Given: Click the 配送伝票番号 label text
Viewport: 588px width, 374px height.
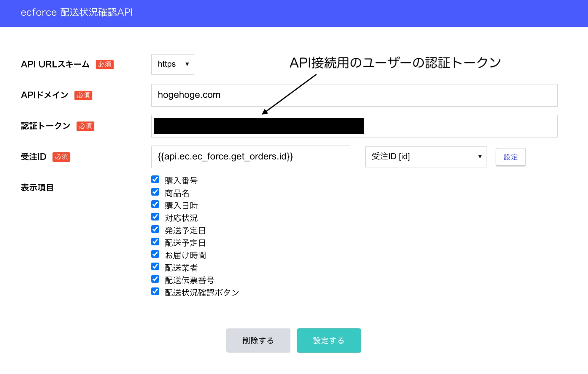Looking at the screenshot, I should click(190, 280).
